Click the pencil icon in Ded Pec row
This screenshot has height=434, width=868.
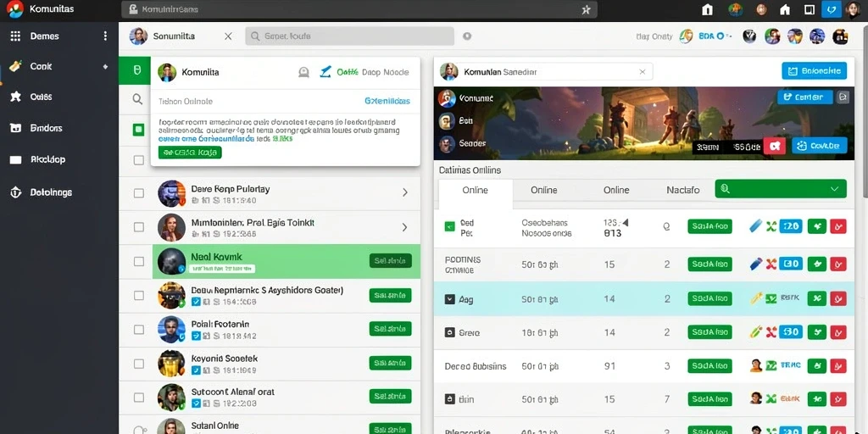[x=755, y=225]
